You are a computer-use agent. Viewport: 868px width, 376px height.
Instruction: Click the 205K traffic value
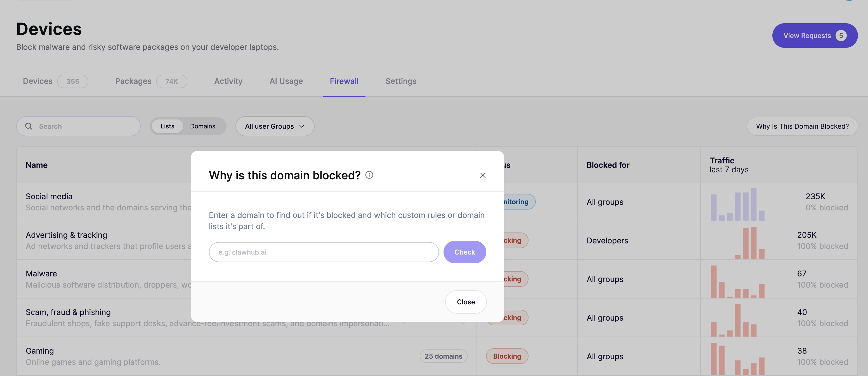click(807, 235)
